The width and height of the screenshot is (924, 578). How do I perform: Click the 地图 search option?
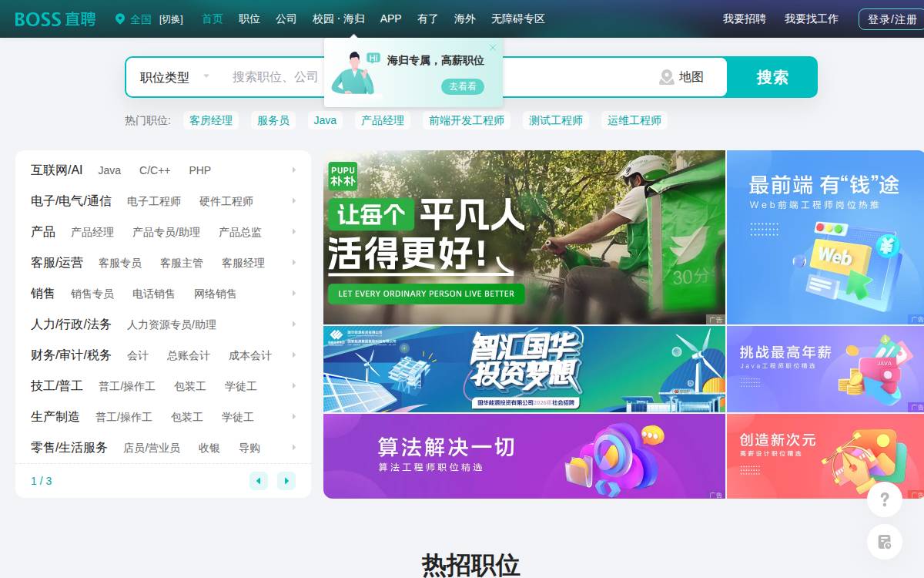pyautogui.click(x=682, y=77)
